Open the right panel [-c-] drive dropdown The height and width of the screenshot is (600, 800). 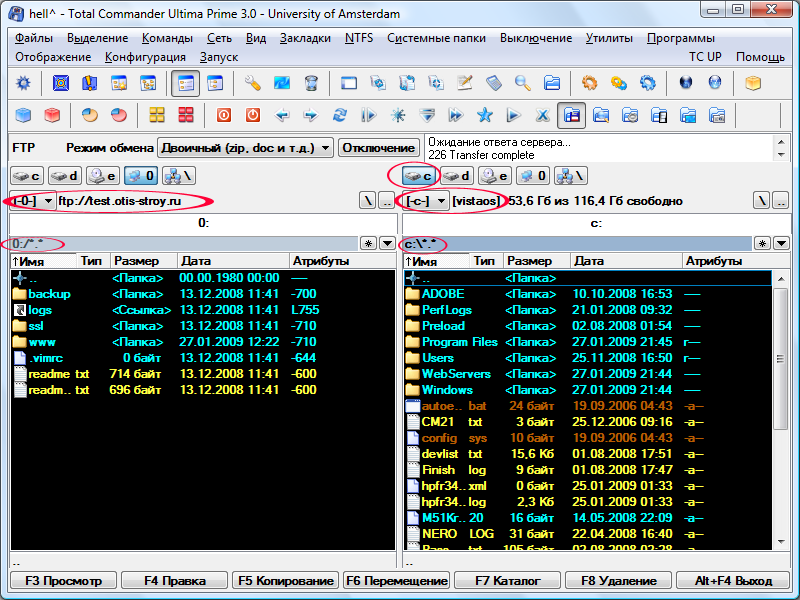[x=427, y=201]
